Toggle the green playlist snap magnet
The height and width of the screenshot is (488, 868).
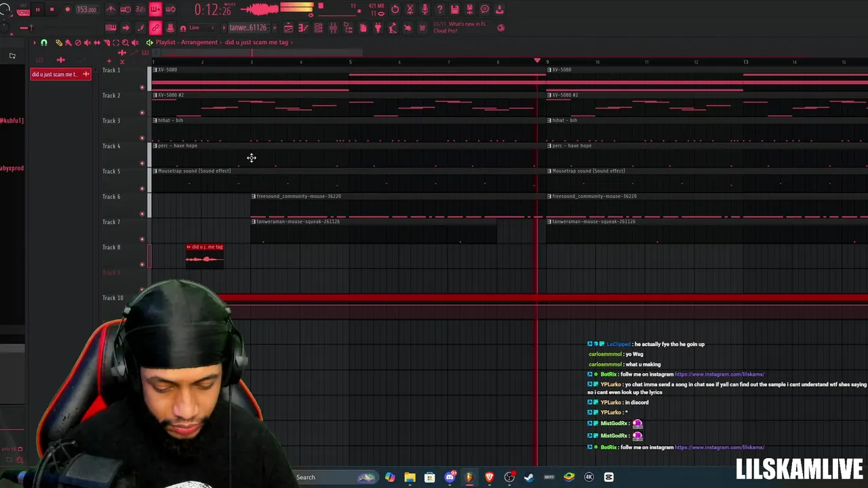tap(44, 43)
